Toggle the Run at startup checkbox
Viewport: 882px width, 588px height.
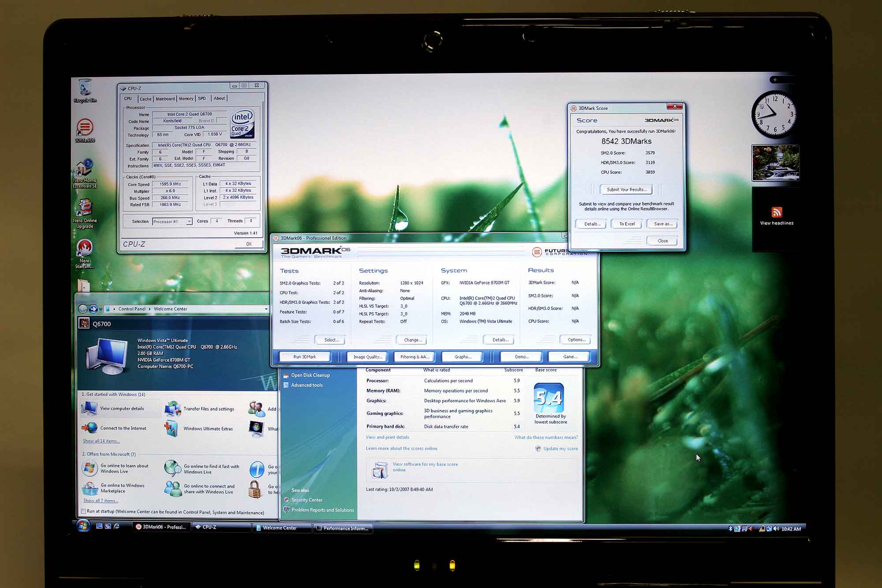click(x=83, y=512)
